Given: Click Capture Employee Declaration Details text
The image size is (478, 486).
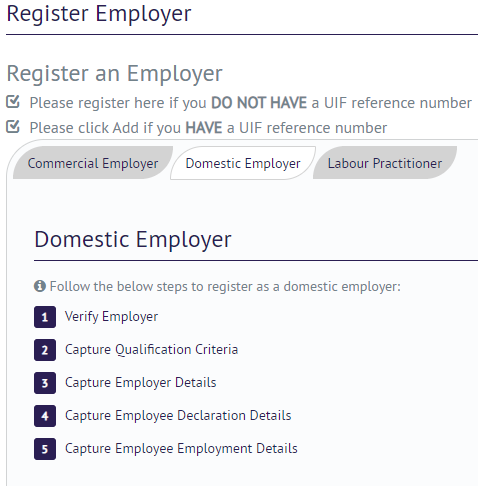Looking at the screenshot, I should coord(178,416).
